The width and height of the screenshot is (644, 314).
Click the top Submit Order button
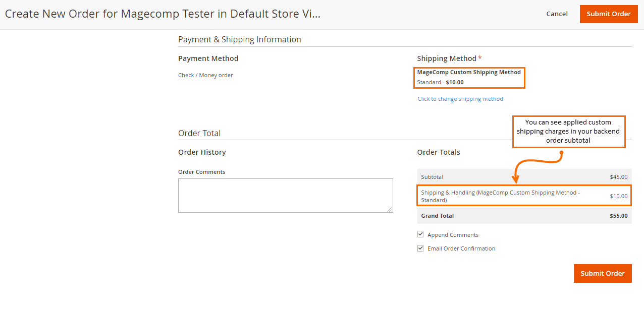click(x=608, y=14)
